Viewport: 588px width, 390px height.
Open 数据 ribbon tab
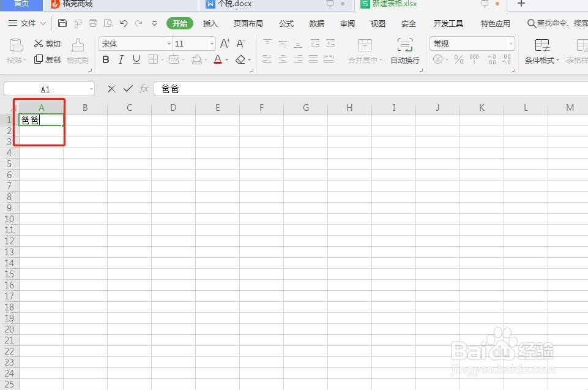[316, 24]
